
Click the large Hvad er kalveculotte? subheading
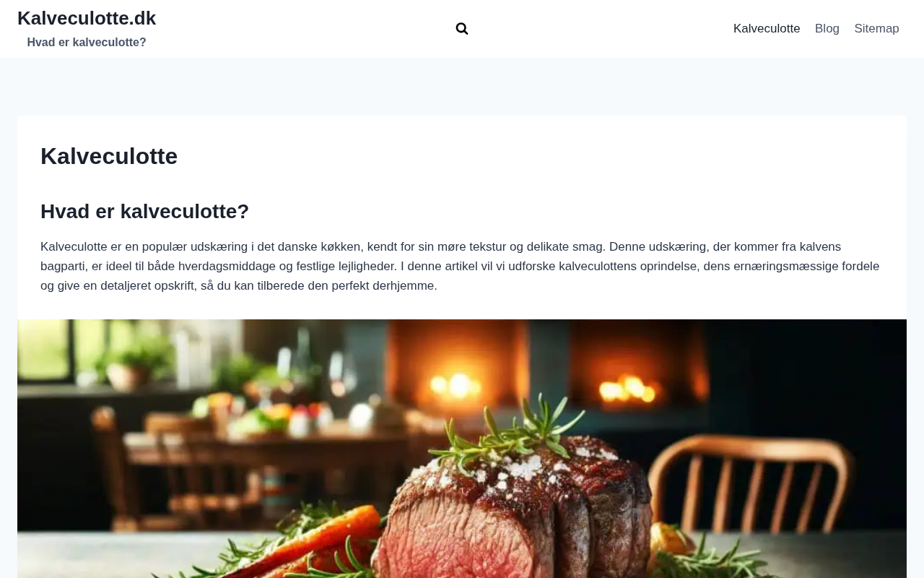click(144, 212)
